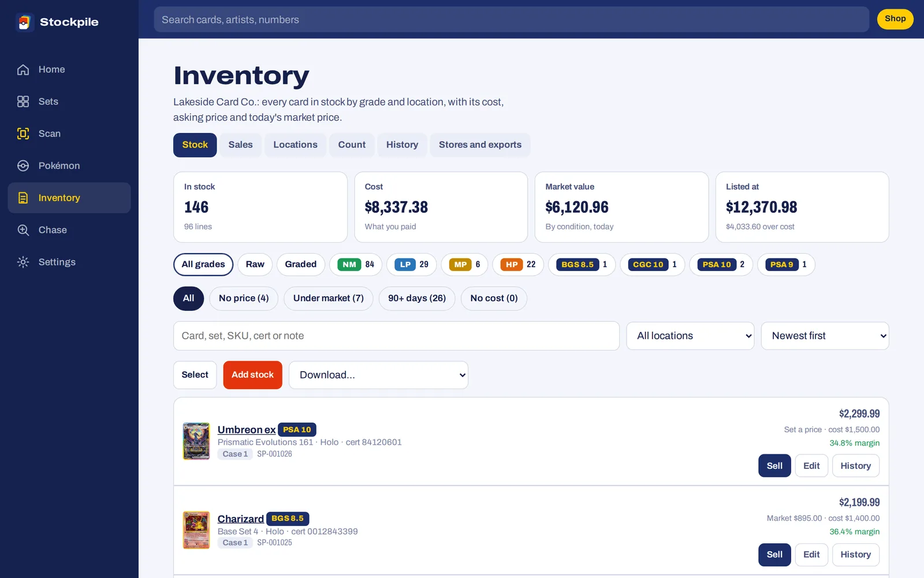Click the Add stock button

[252, 375]
